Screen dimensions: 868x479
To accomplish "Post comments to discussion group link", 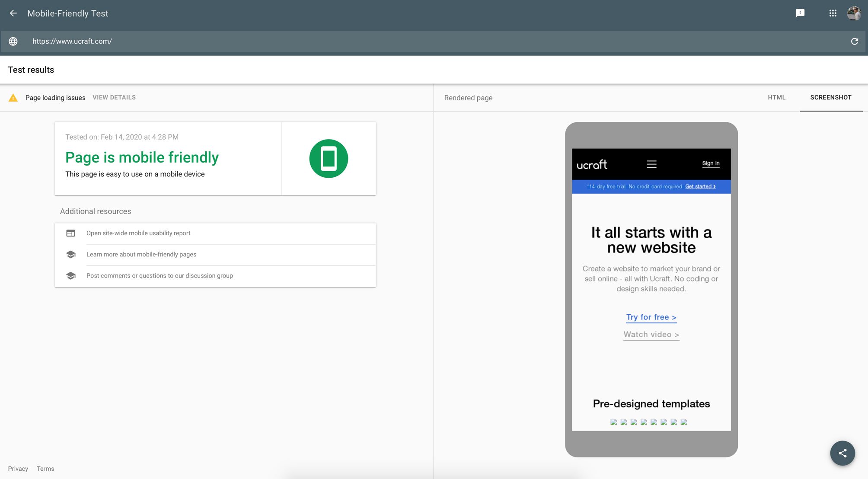I will pos(160,276).
